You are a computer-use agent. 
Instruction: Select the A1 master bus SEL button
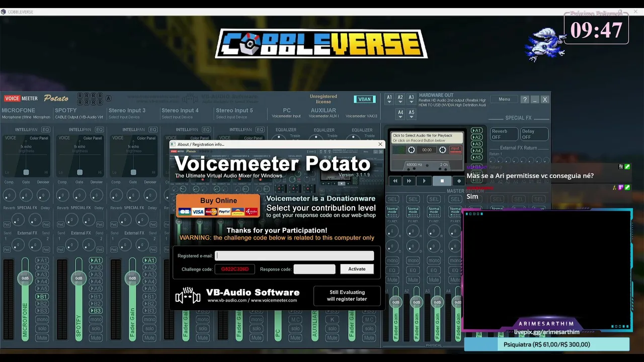[392, 200]
